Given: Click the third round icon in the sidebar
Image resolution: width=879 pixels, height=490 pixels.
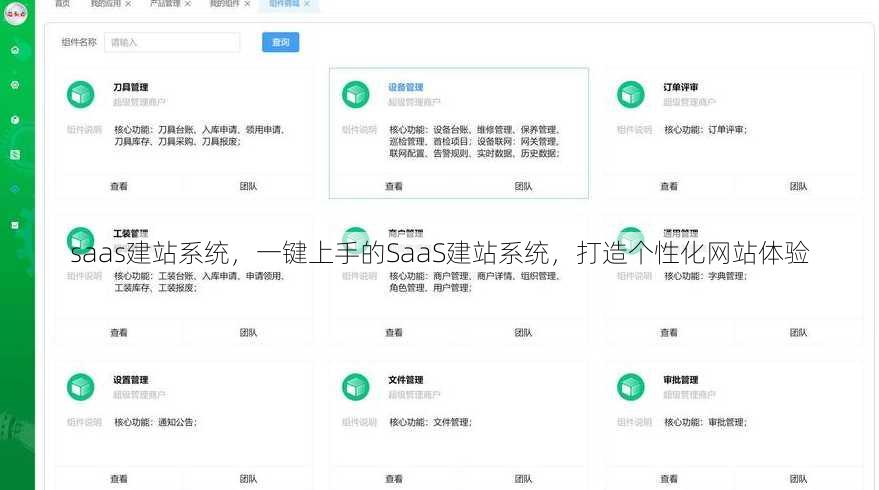Looking at the screenshot, I should pyautogui.click(x=15, y=120).
